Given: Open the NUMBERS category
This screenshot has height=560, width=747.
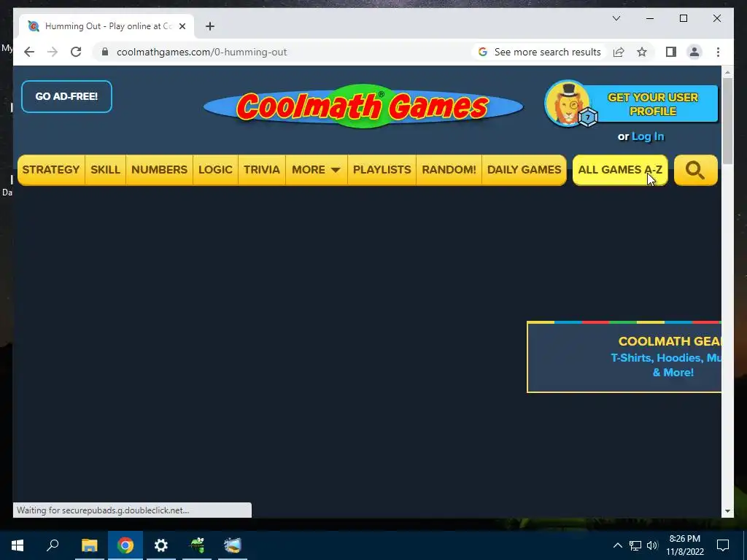Looking at the screenshot, I should coord(159,170).
